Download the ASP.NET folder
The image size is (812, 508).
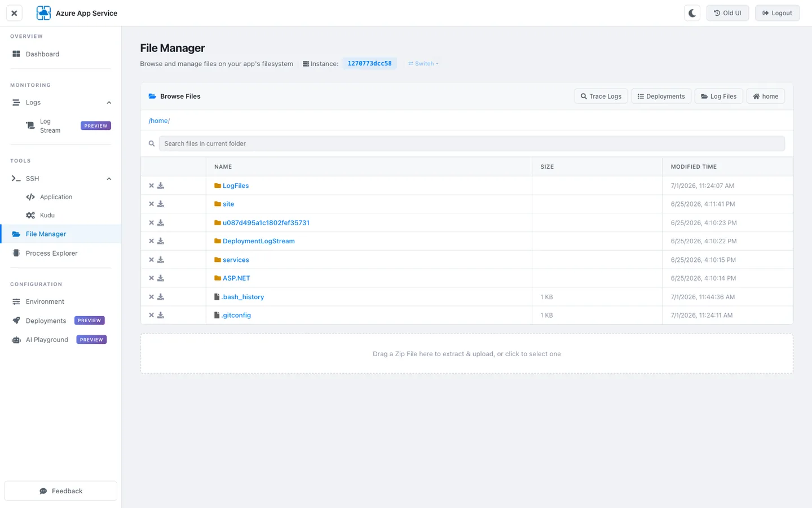tap(161, 278)
